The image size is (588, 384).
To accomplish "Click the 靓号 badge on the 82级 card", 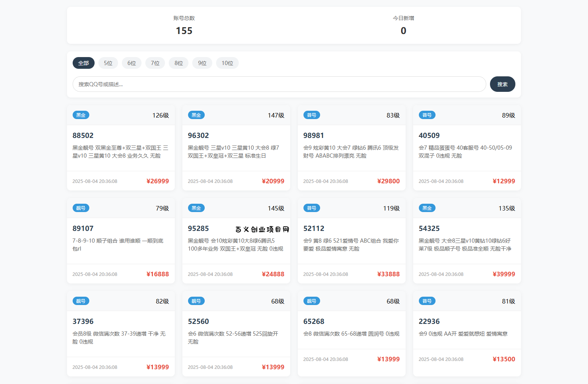I will click(x=81, y=301).
